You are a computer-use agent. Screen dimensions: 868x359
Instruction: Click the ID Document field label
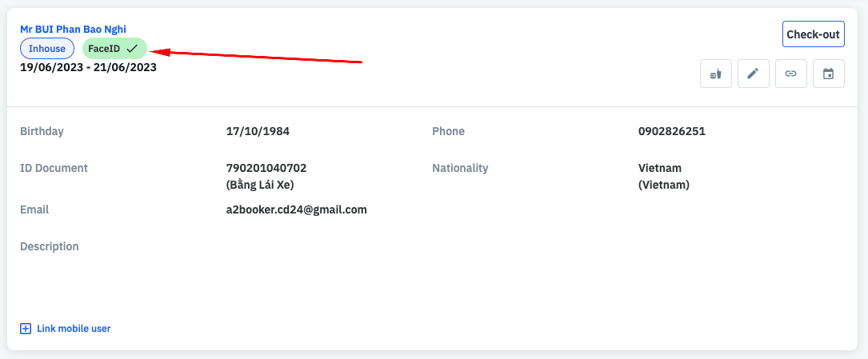click(x=54, y=168)
